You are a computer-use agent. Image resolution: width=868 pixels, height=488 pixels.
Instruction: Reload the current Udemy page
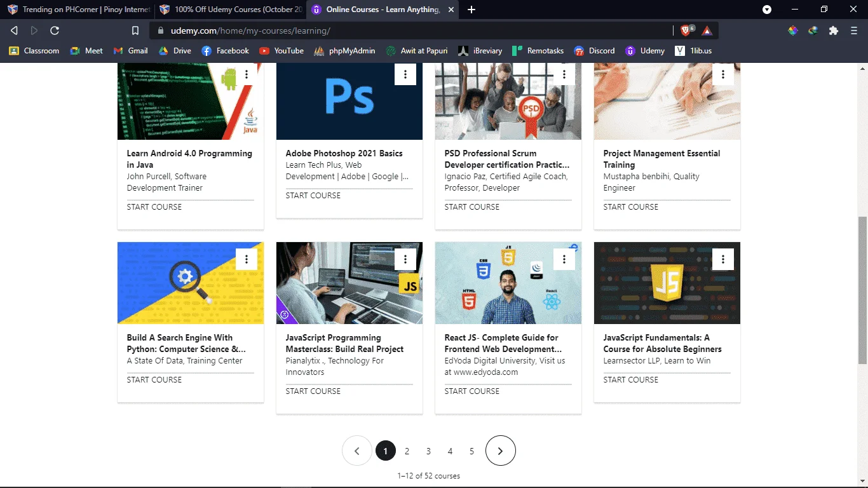55,30
